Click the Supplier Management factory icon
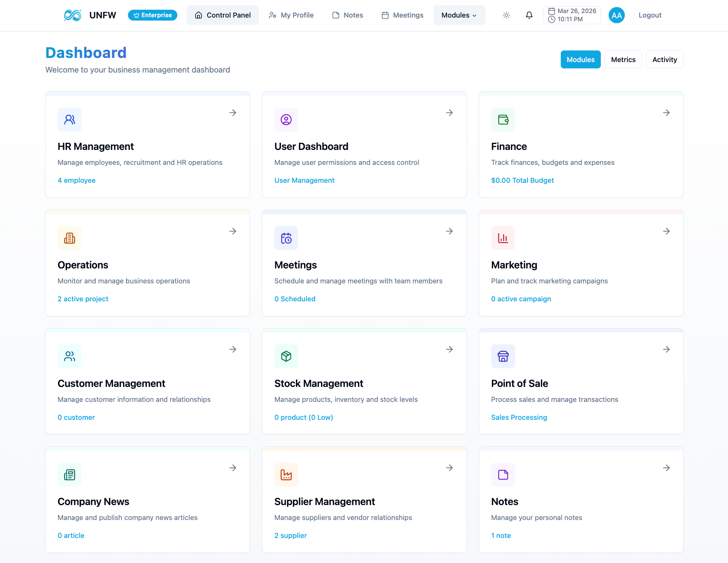 tap(286, 475)
